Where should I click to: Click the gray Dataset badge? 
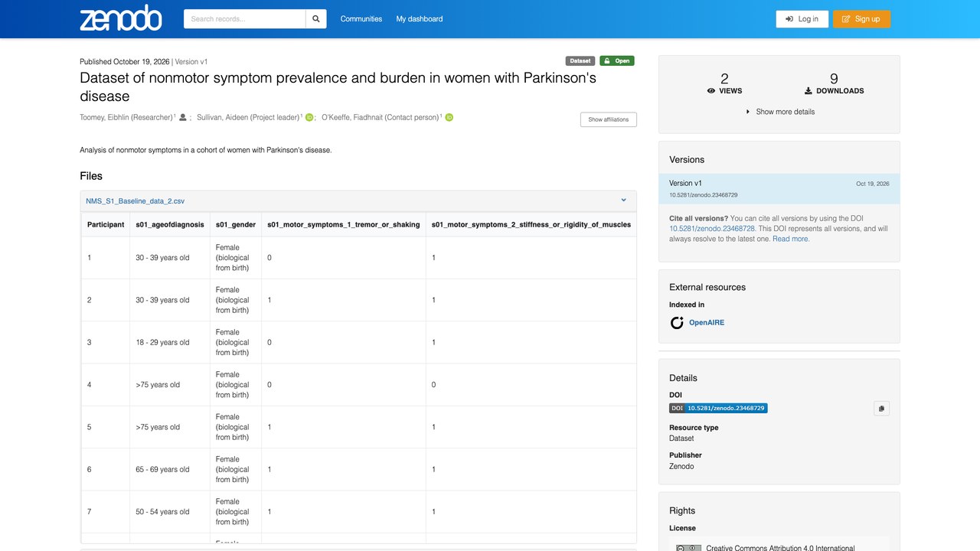click(580, 61)
